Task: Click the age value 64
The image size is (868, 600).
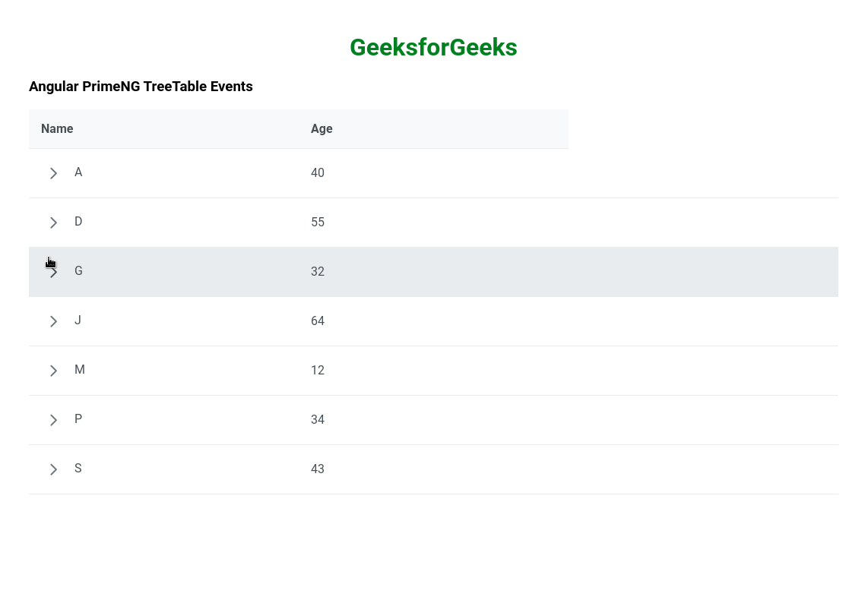Action: pyautogui.click(x=318, y=321)
